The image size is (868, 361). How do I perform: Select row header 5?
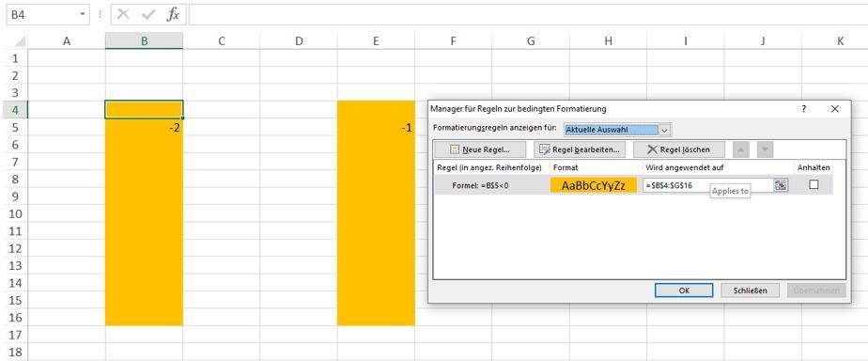click(14, 127)
